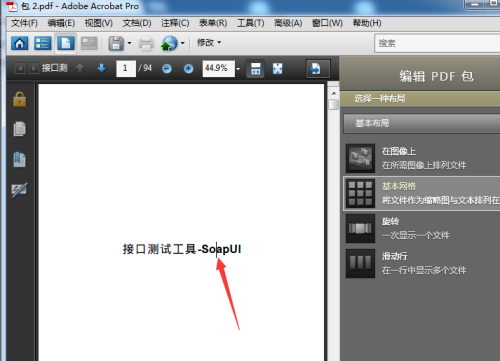Click the 在所需图像上排列文件 description text
500x361 pixels.
point(424,165)
